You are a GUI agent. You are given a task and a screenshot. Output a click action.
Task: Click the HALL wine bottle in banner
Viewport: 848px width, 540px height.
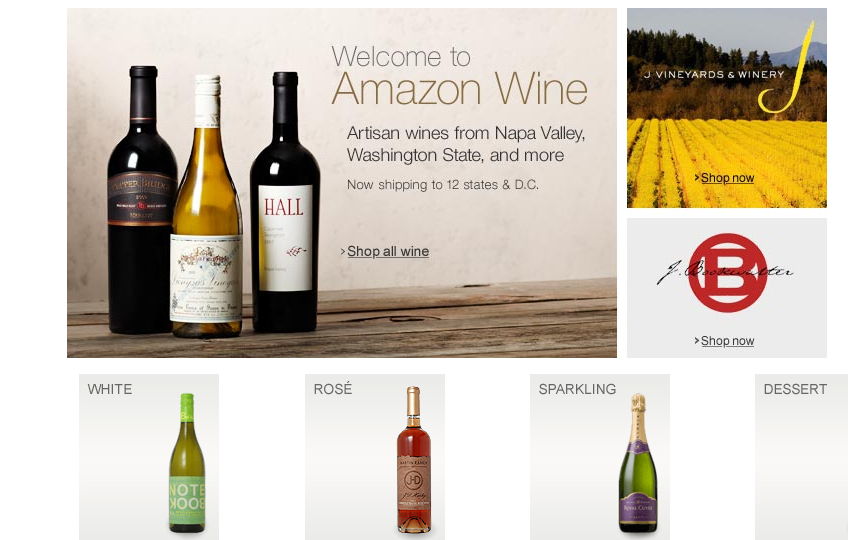click(x=285, y=202)
